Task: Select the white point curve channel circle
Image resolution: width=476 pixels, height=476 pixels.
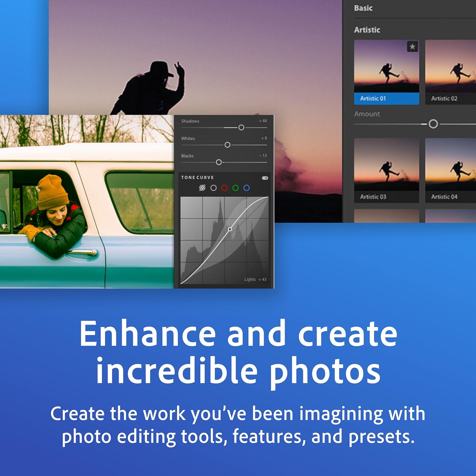Action: click(214, 188)
